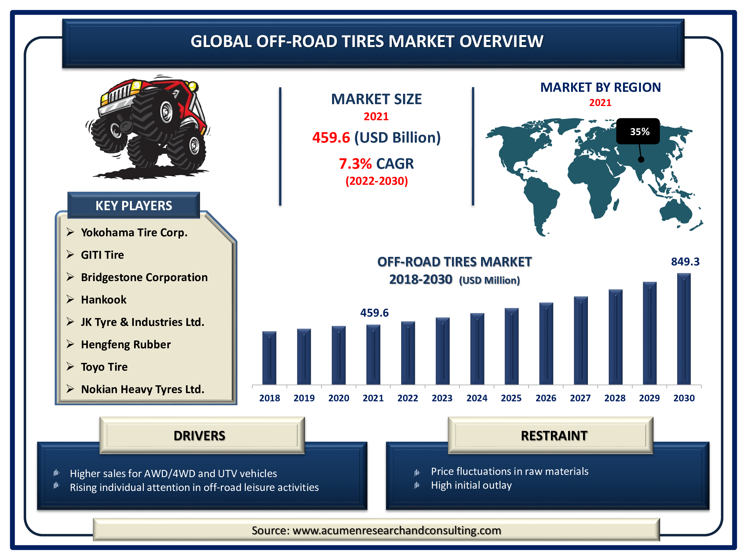Click the arrow bullet beside Toyo Tire

point(70,367)
